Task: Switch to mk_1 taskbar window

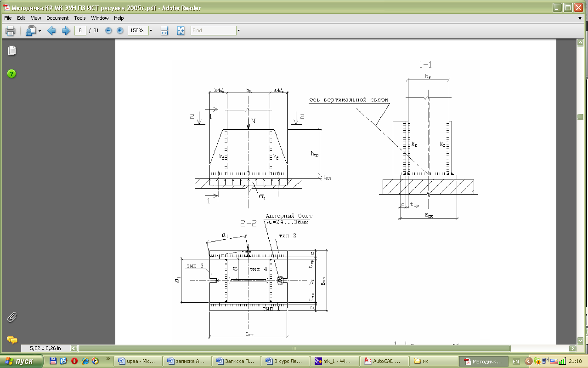Action: 335,361
